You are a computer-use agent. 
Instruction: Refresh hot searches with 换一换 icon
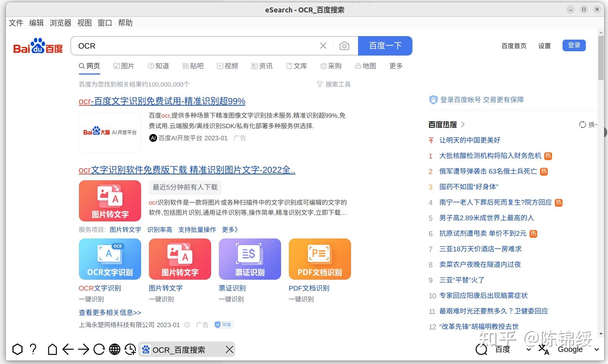pos(582,124)
